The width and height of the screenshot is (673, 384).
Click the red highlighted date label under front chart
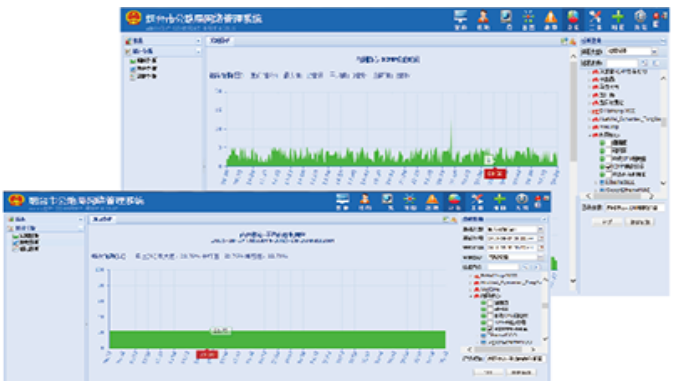coord(207,354)
